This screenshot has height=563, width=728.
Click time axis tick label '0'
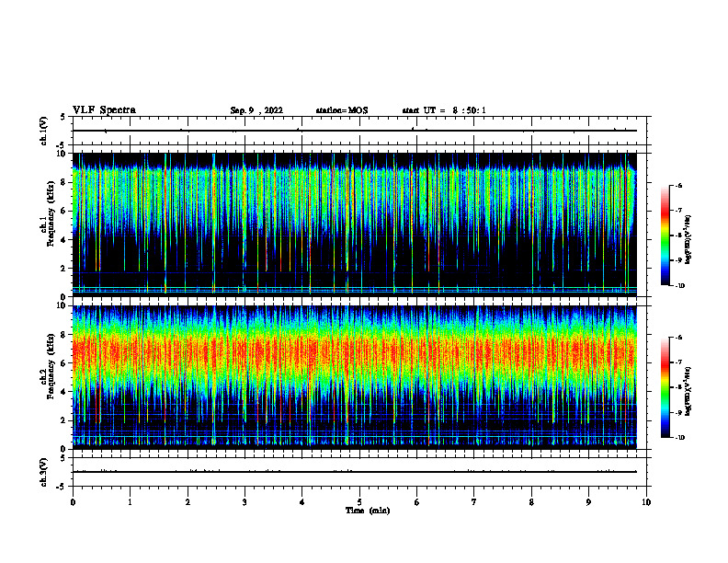click(73, 502)
